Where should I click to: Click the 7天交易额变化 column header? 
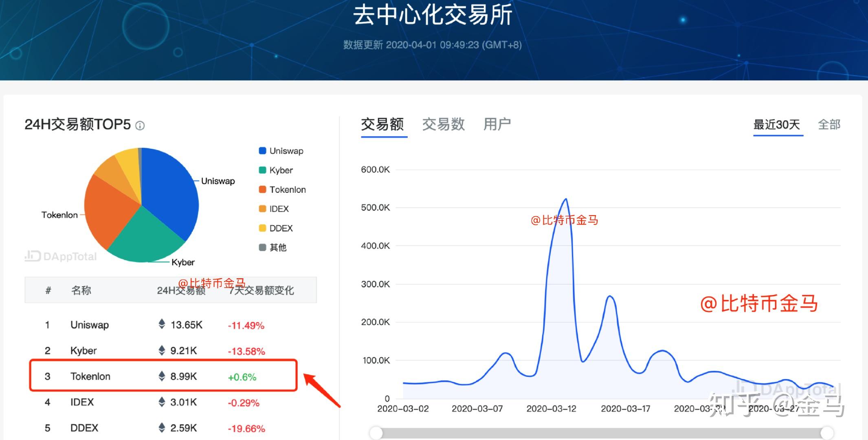pos(261,290)
